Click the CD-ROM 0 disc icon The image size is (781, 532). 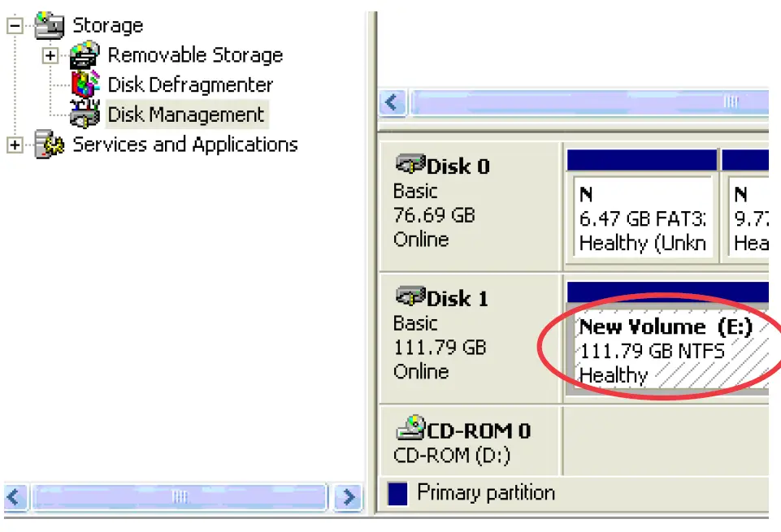click(411, 428)
